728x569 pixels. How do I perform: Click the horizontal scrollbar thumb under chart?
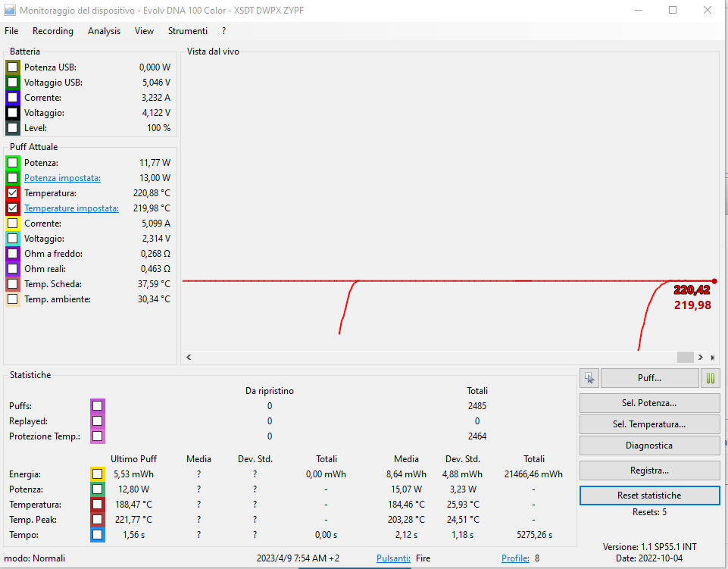click(x=685, y=357)
